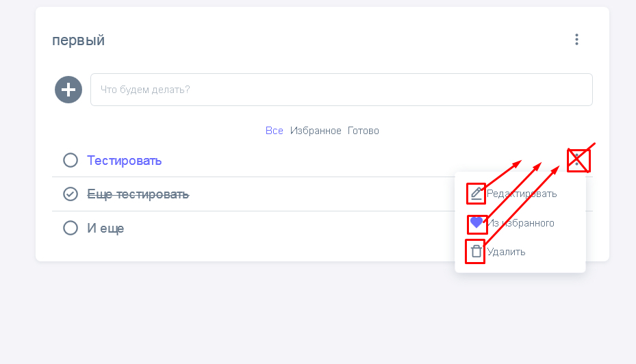Click the "Тестировать" task title

(125, 161)
